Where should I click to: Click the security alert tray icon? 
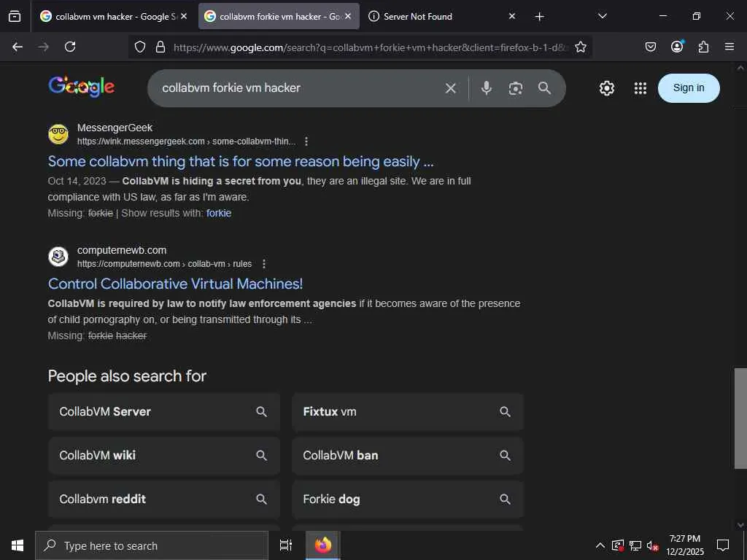[617, 545]
